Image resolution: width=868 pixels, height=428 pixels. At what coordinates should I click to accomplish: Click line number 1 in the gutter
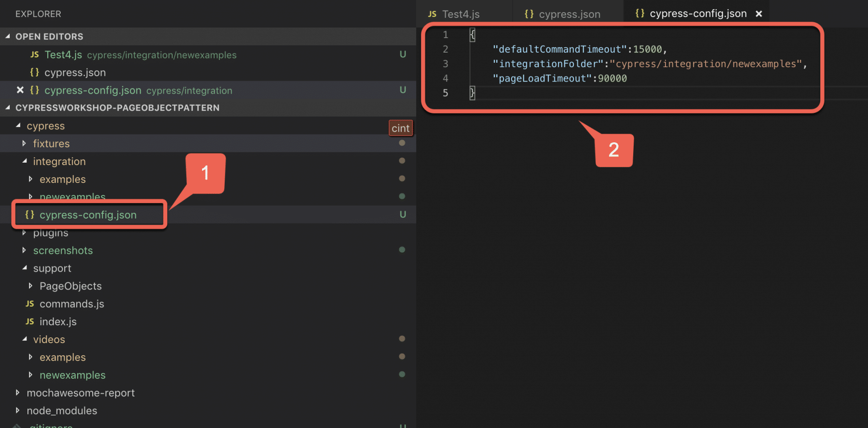click(446, 35)
